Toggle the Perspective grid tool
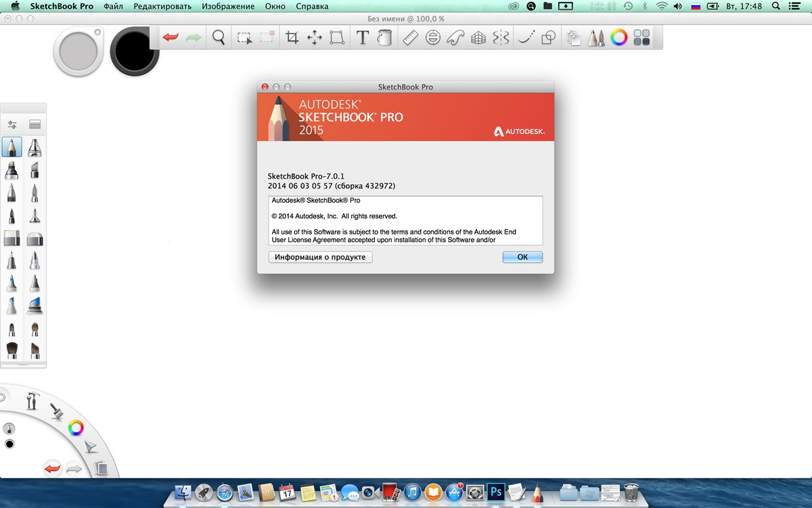Image resolution: width=812 pixels, height=508 pixels. pos(478,38)
